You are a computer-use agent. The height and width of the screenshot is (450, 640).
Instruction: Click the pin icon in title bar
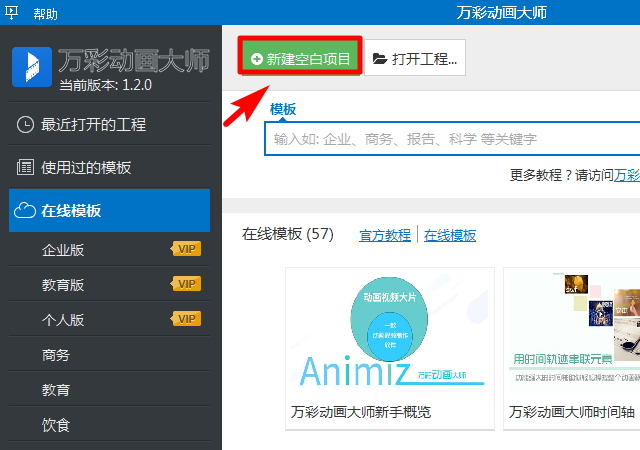pyautogui.click(x=11, y=12)
